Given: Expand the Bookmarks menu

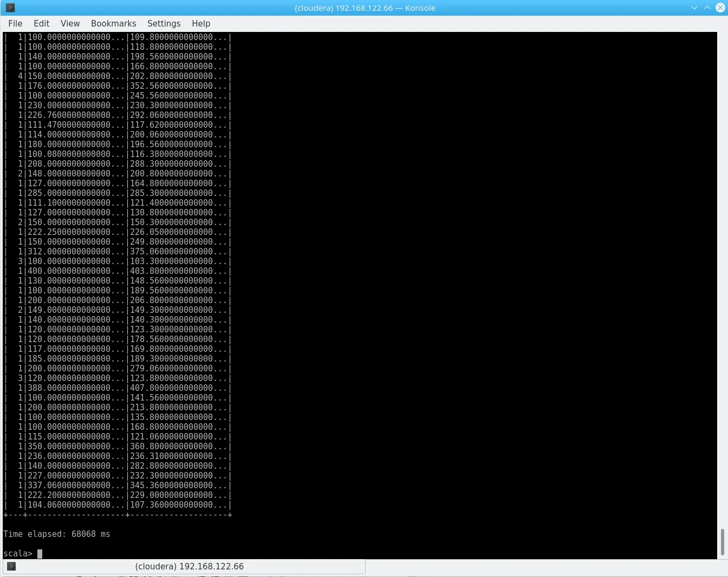Looking at the screenshot, I should [113, 23].
